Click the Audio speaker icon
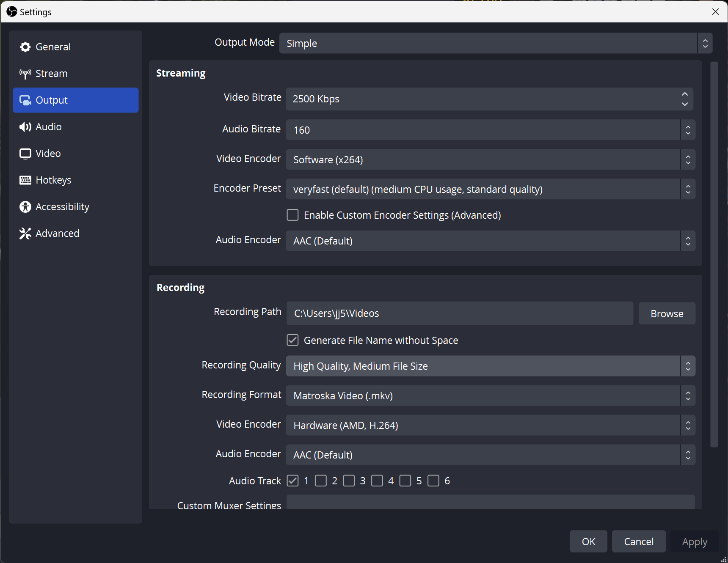Image resolution: width=728 pixels, height=563 pixels. click(25, 127)
